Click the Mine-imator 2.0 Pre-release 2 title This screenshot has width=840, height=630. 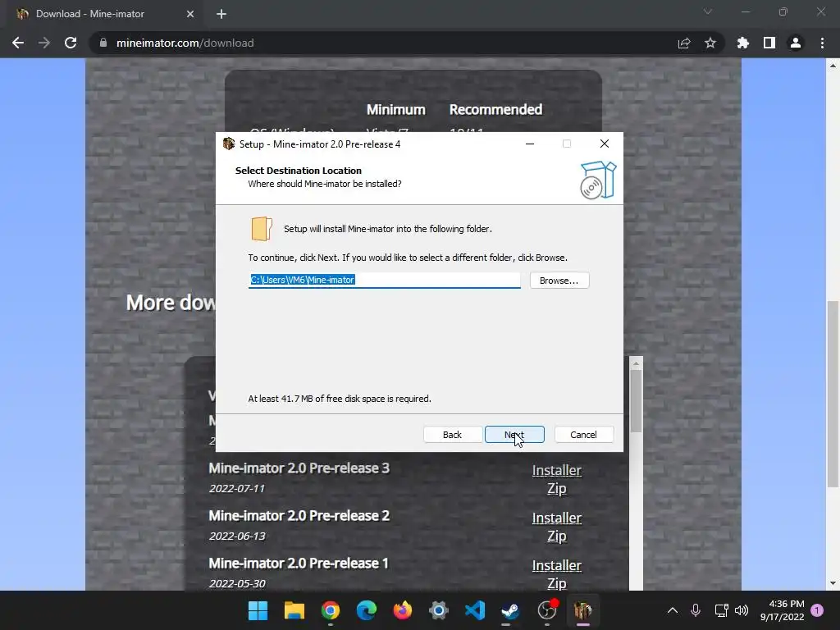(299, 516)
